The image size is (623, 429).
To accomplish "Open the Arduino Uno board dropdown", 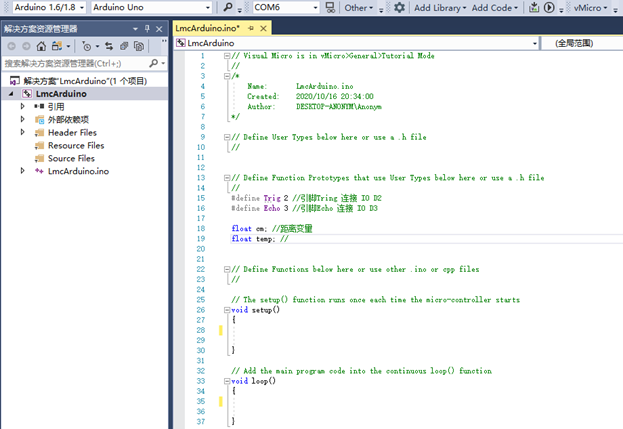I will pyautogui.click(x=208, y=8).
